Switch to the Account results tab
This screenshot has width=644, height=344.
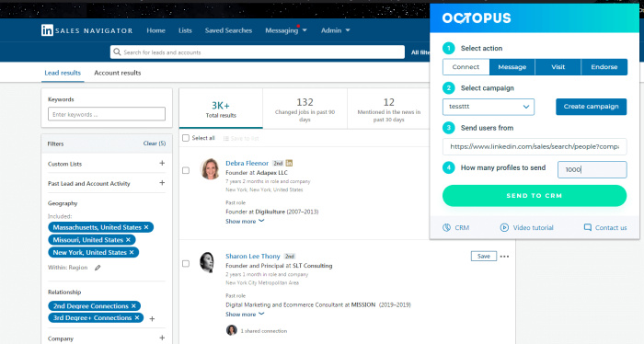click(118, 73)
